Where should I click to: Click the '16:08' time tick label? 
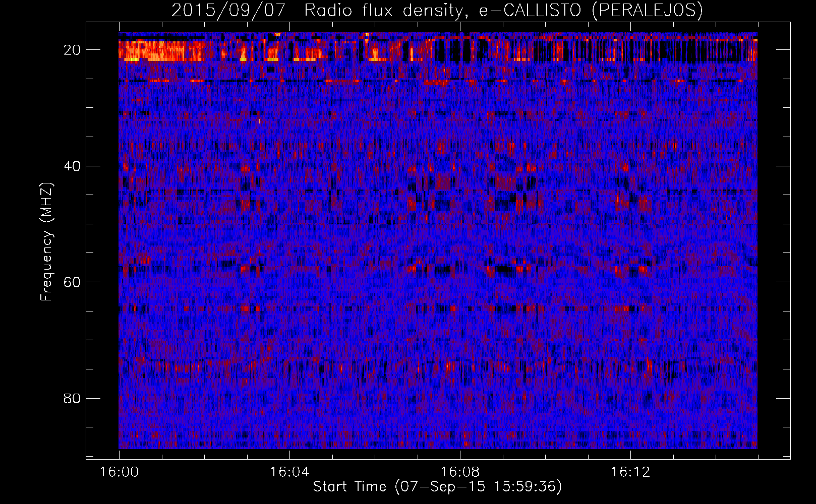pyautogui.click(x=460, y=472)
